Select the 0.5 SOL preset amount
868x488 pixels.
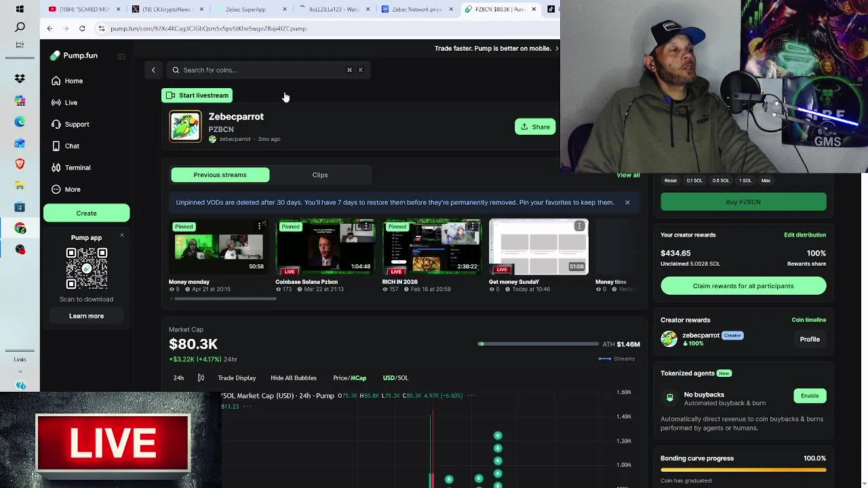721,181
